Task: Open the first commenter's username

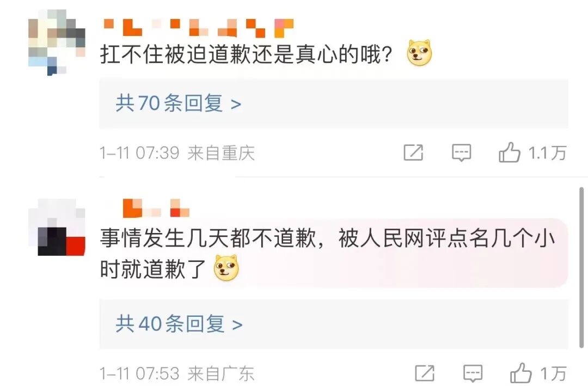Action: pos(198,28)
